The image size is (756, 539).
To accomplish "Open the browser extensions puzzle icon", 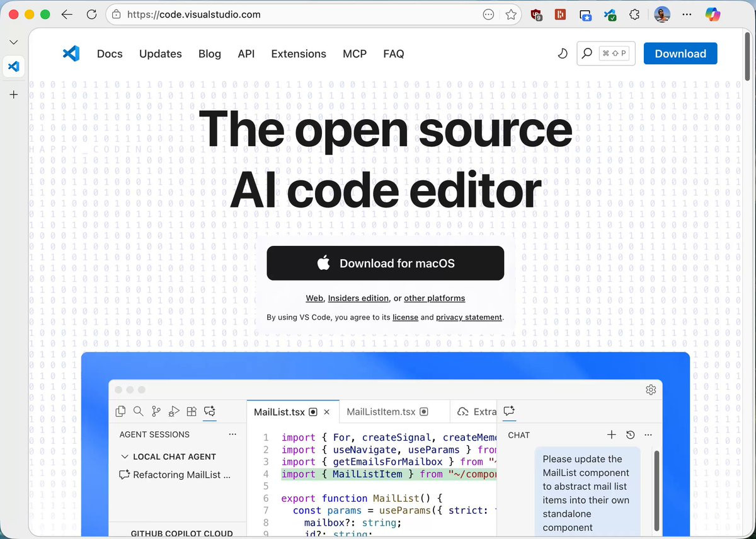I will 635,14.
